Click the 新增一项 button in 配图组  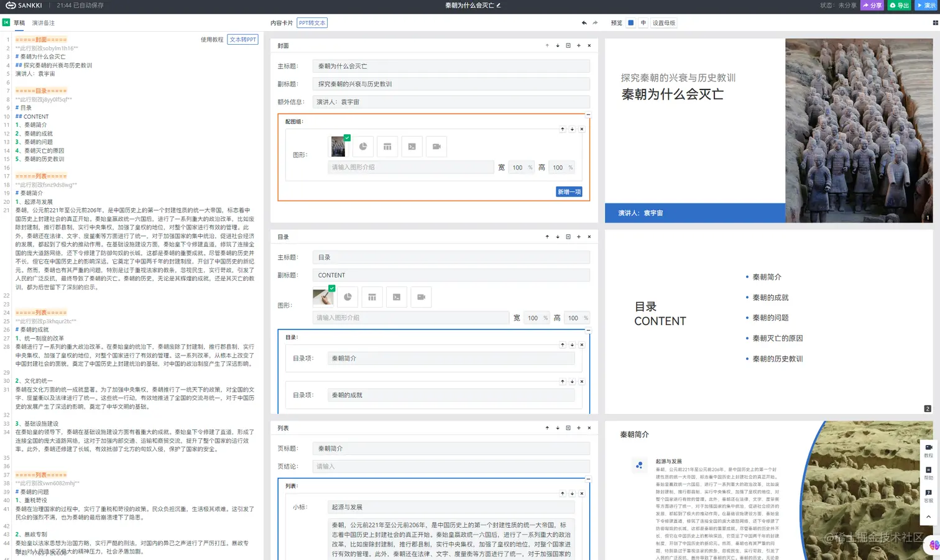[x=569, y=192]
